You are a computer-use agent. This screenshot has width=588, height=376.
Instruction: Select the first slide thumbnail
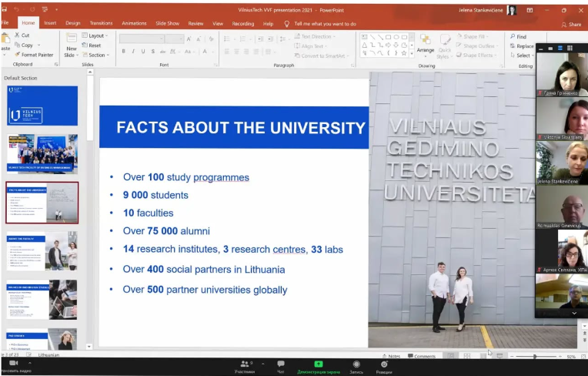(42, 105)
